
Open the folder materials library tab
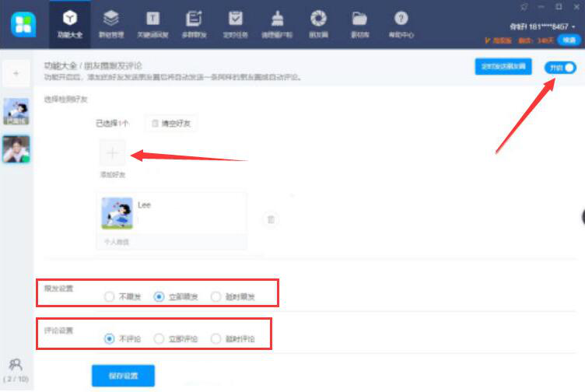[x=359, y=25]
